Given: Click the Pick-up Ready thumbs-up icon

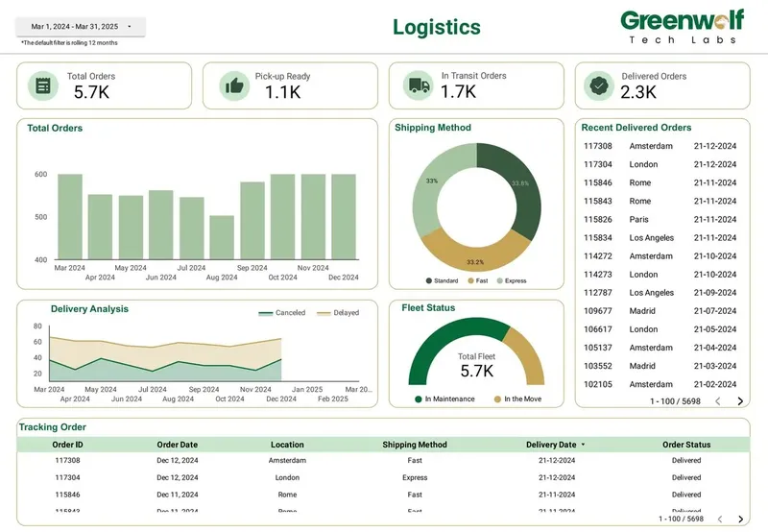Looking at the screenshot, I should point(234,85).
